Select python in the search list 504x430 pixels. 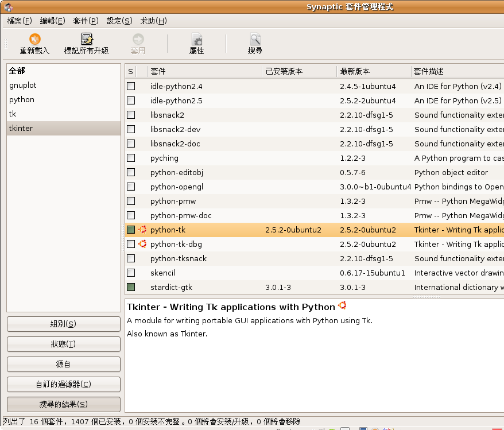click(x=64, y=100)
